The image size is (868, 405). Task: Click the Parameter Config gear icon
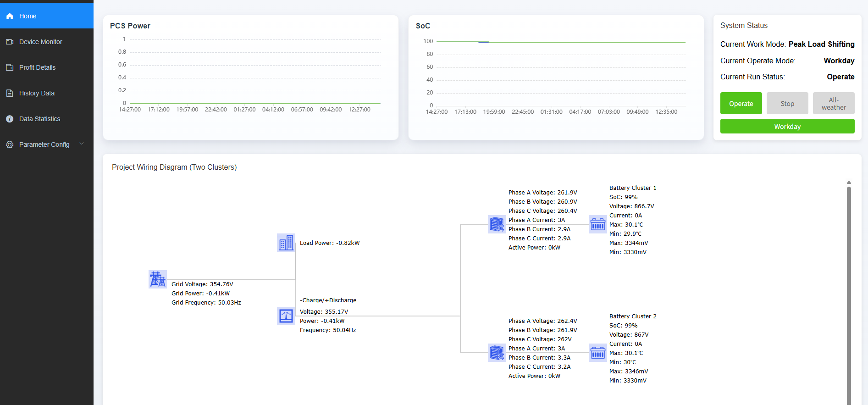tap(10, 144)
